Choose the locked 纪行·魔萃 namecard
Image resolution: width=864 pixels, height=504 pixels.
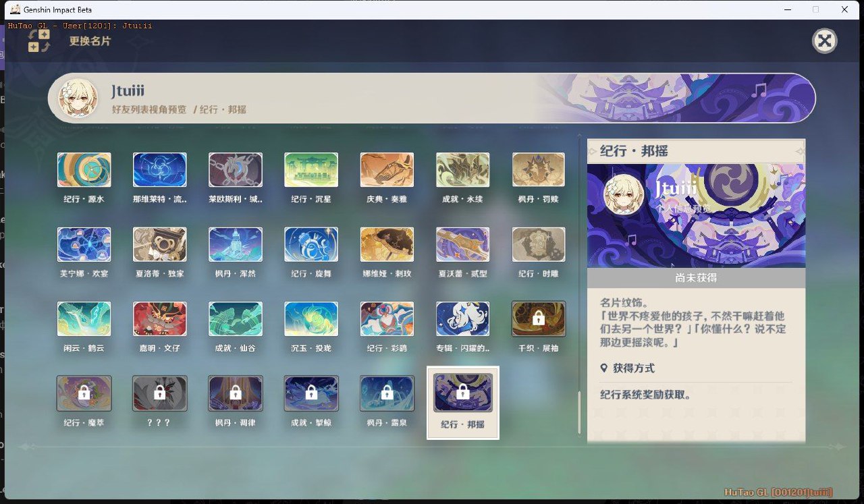pos(84,393)
